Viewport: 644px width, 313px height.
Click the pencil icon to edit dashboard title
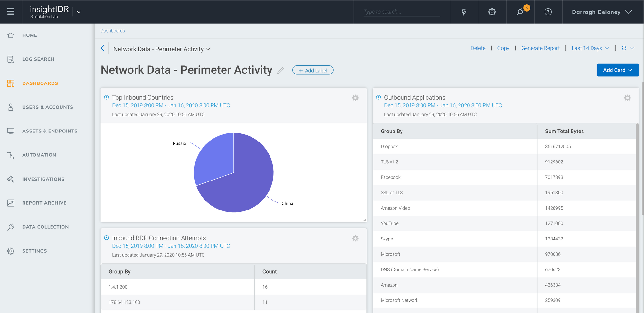click(280, 71)
